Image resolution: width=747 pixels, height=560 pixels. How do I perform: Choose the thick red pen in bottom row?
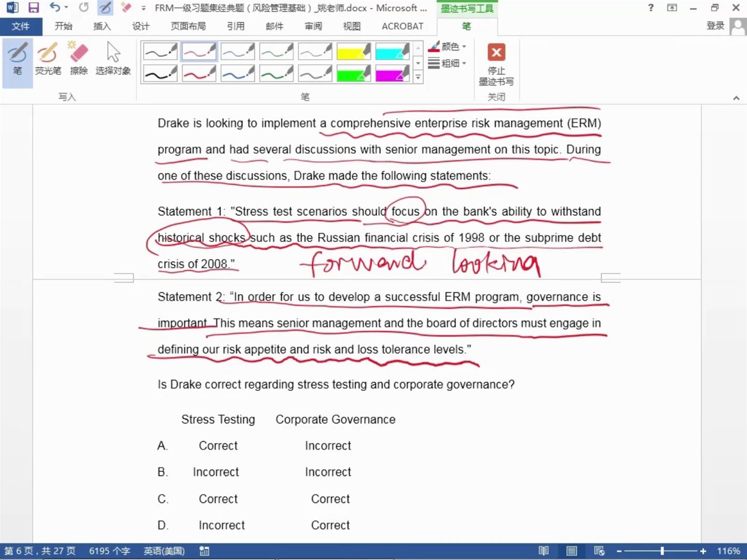(x=199, y=74)
